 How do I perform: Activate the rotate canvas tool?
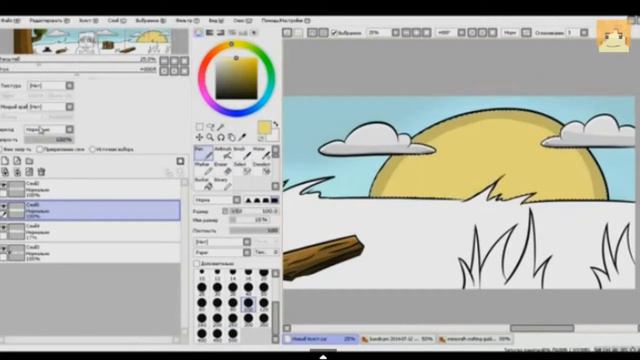click(221, 138)
